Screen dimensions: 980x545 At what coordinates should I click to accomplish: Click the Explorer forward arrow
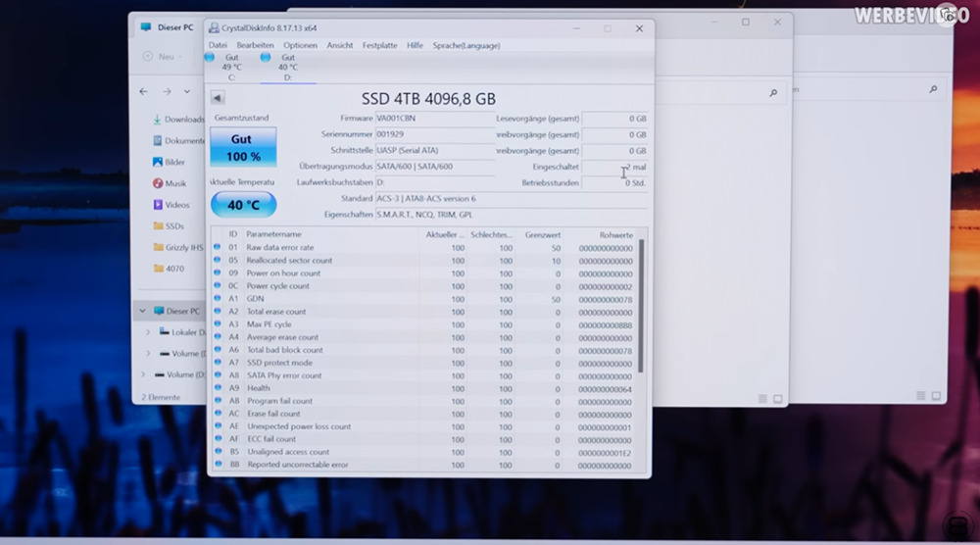point(167,91)
